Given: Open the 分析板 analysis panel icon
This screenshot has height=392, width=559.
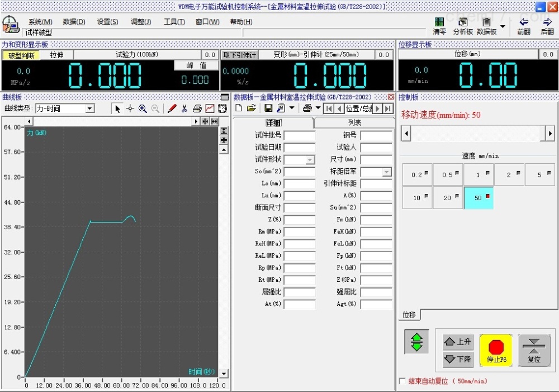Looking at the screenshot, I should point(463,26).
